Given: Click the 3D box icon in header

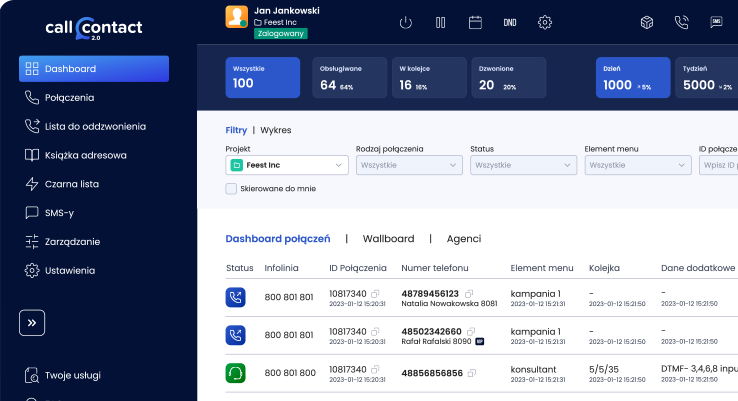Looking at the screenshot, I should pyautogui.click(x=647, y=22).
